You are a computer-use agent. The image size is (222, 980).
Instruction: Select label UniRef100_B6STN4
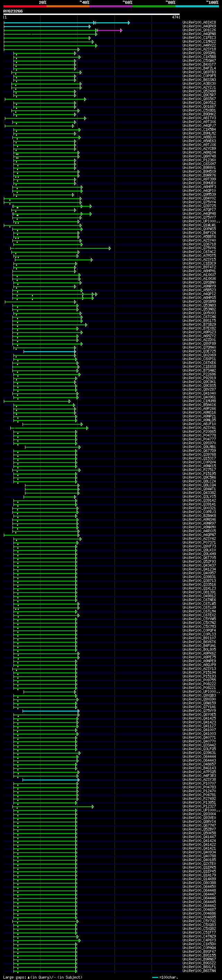click(199, 971)
